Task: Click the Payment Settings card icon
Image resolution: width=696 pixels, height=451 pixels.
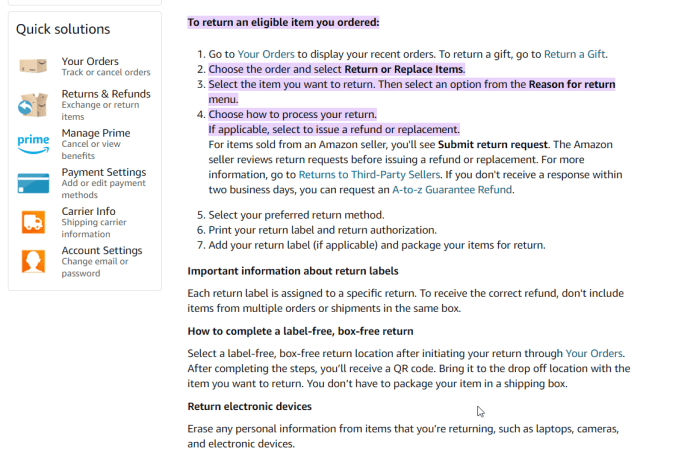Action: [x=33, y=182]
